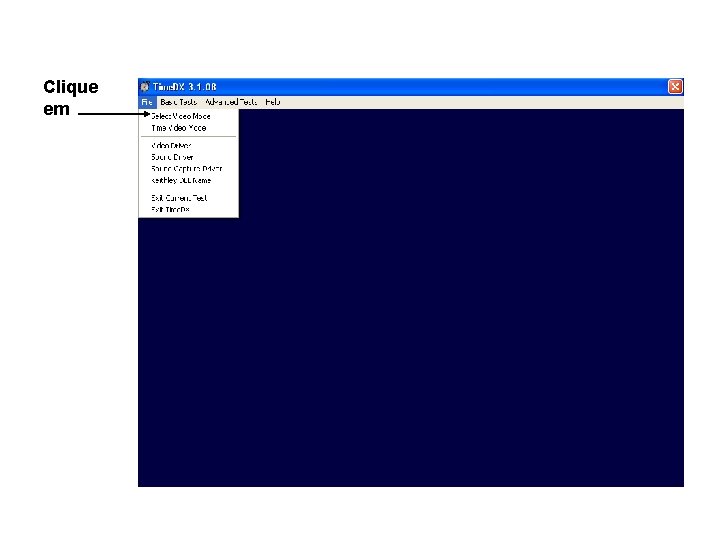Image resolution: width=720 pixels, height=540 pixels.
Task: Open the Basic Tests menu
Action: pos(179,102)
